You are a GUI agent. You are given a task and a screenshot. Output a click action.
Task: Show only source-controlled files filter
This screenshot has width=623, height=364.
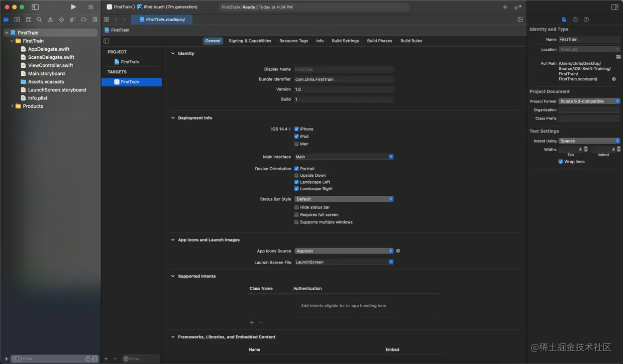[94, 358]
